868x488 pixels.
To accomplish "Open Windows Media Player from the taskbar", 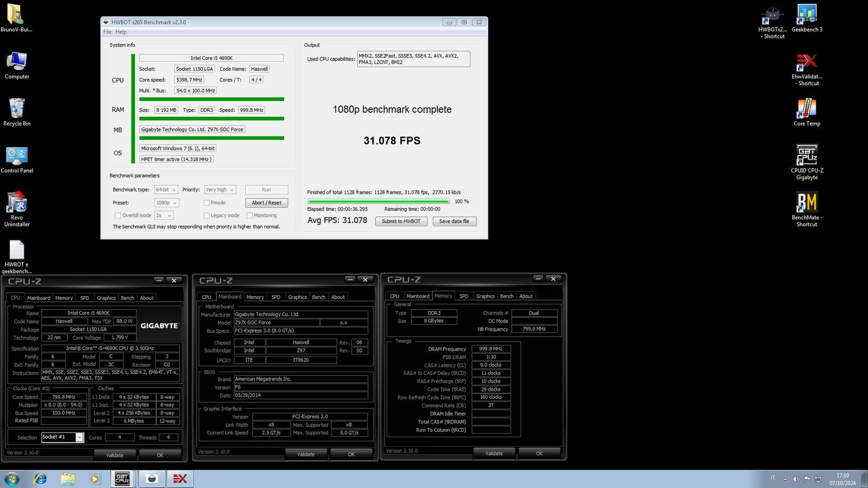I will coord(95,479).
